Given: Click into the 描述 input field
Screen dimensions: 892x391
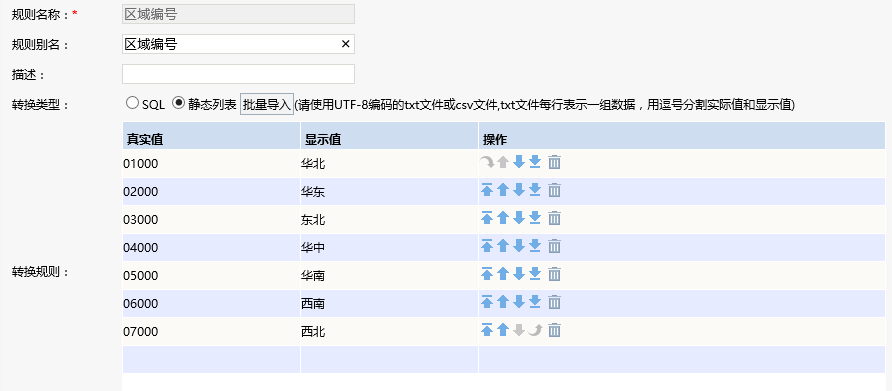Looking at the screenshot, I should pos(238,74).
